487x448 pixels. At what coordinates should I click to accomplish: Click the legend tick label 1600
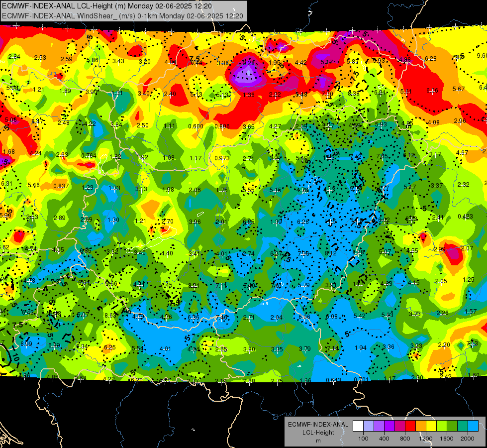pyautogui.click(x=447, y=439)
